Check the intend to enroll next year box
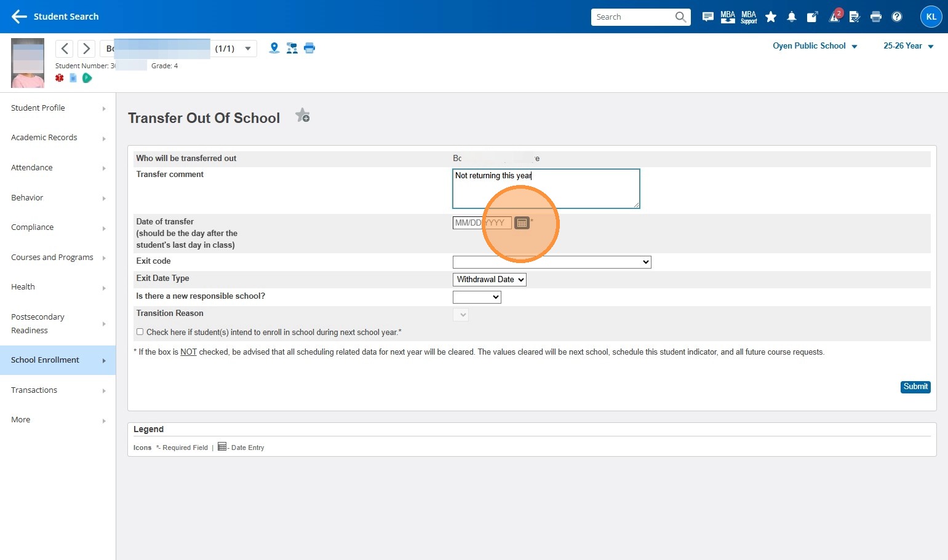948x560 pixels. (x=140, y=332)
